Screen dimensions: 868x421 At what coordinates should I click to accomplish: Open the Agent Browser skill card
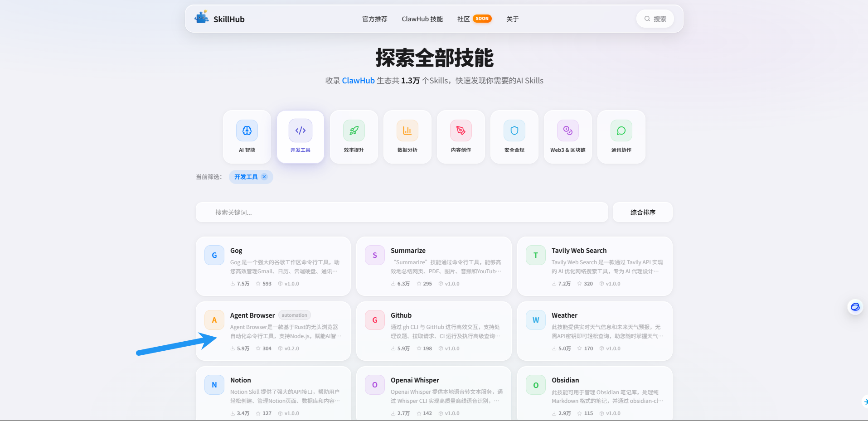(273, 331)
